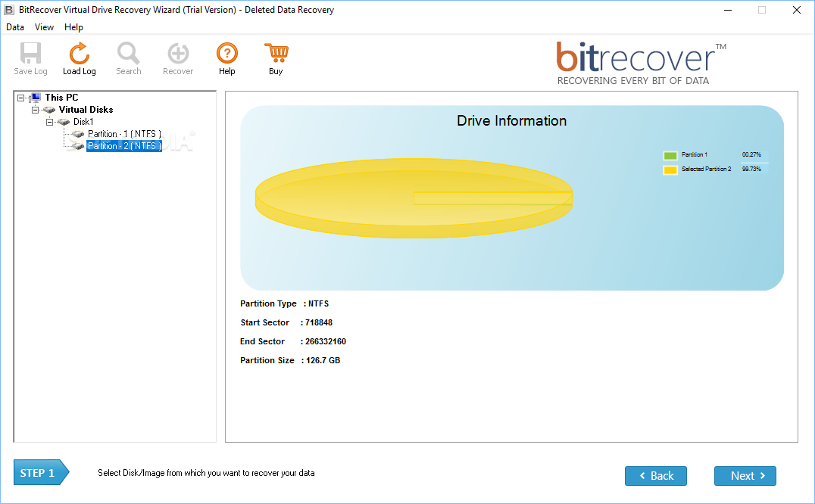Click the 'Partition 1' legend label

695,154
